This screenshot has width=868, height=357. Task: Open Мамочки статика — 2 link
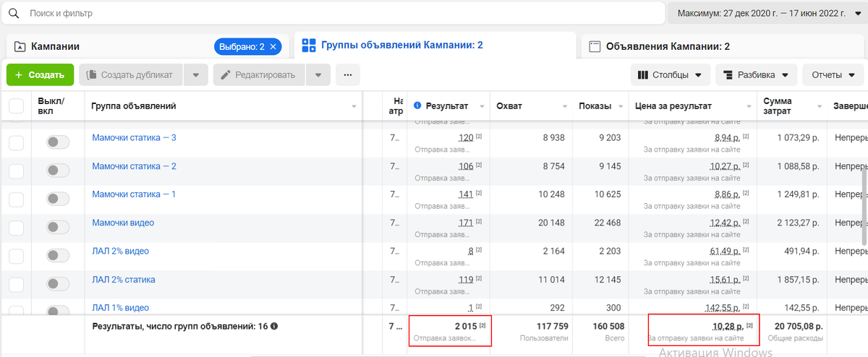click(x=134, y=166)
